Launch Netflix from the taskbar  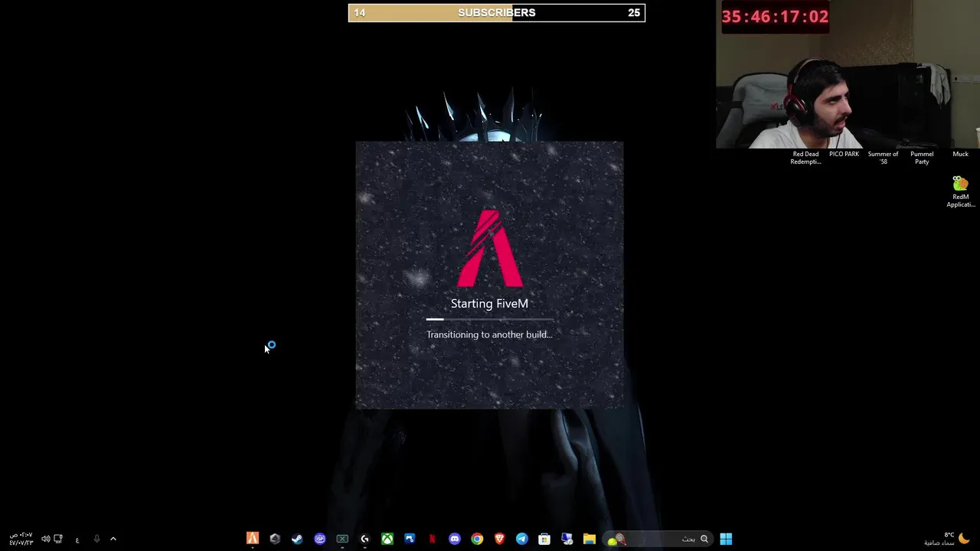click(x=432, y=539)
